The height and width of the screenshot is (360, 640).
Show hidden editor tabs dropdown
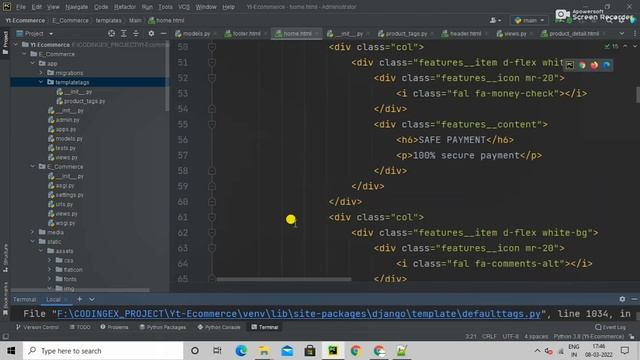point(622,33)
